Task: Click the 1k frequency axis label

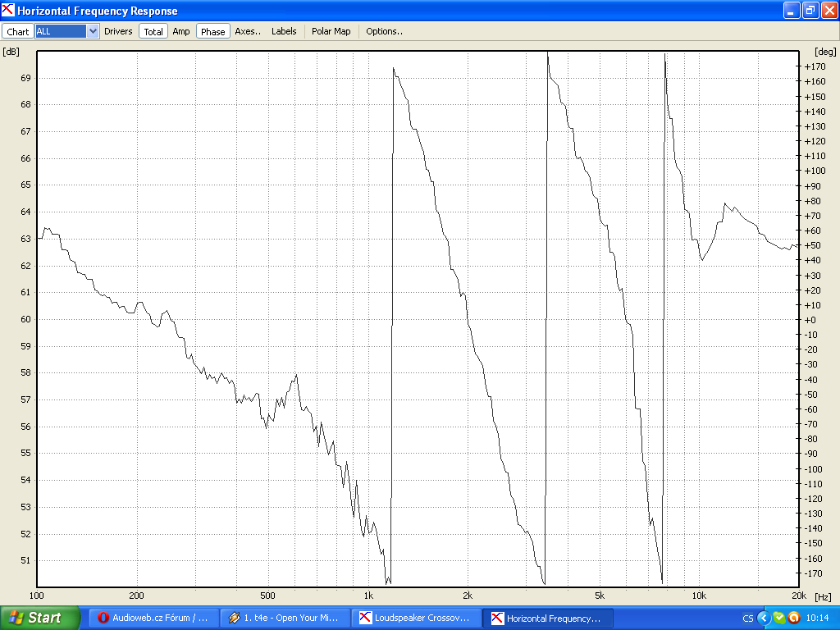Action: [368, 596]
